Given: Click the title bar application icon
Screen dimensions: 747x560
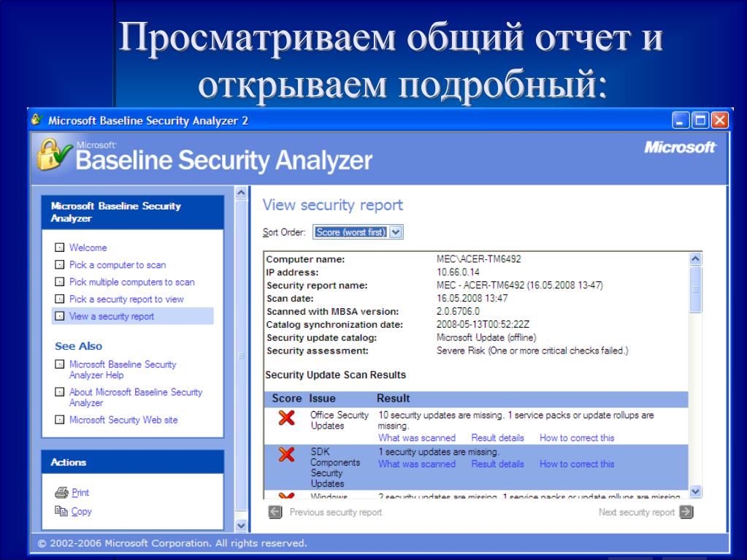Looking at the screenshot, I should pos(37,120).
